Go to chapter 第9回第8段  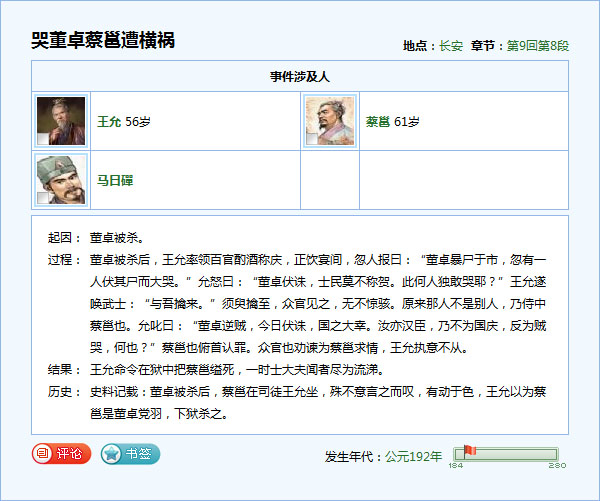tap(537, 46)
